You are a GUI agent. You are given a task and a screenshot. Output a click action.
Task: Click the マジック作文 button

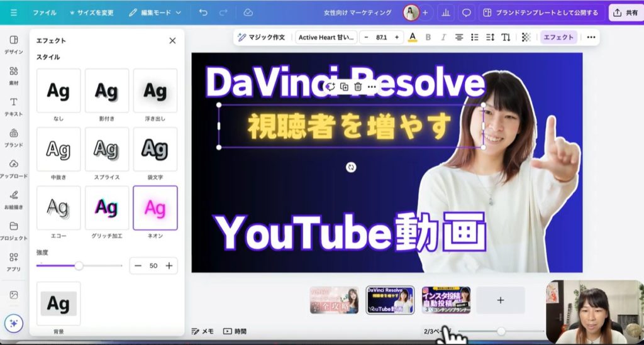click(261, 37)
